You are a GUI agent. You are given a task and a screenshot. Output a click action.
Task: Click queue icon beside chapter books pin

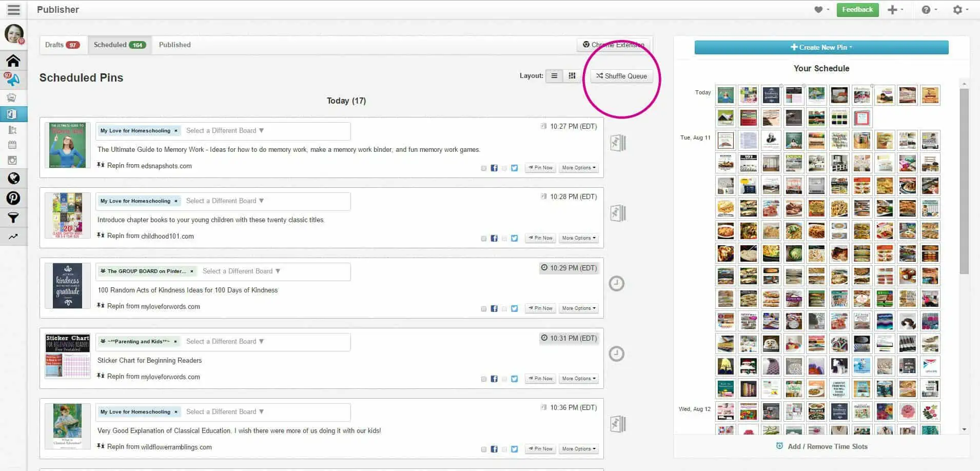pos(618,213)
